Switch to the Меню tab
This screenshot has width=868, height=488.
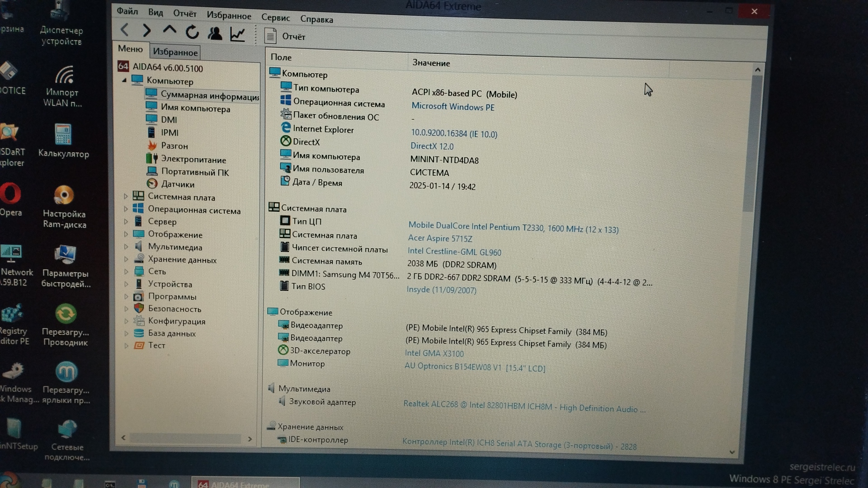(x=130, y=49)
